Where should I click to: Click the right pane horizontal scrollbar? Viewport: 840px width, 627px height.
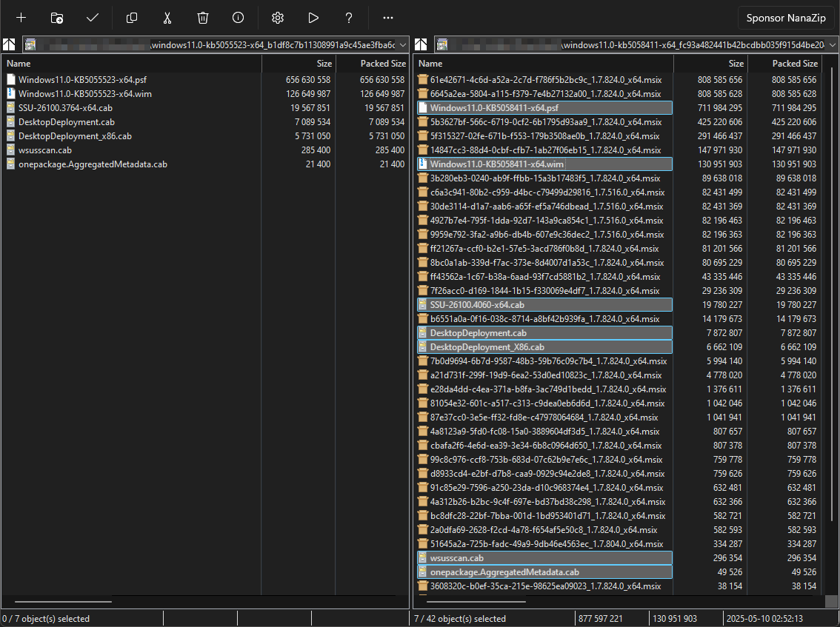coord(475,602)
